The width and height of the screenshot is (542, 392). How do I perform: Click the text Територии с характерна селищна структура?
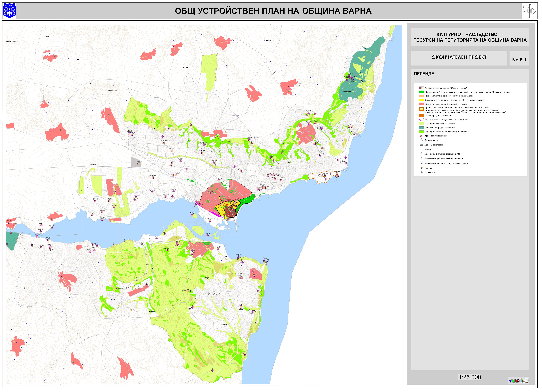[x=446, y=104]
